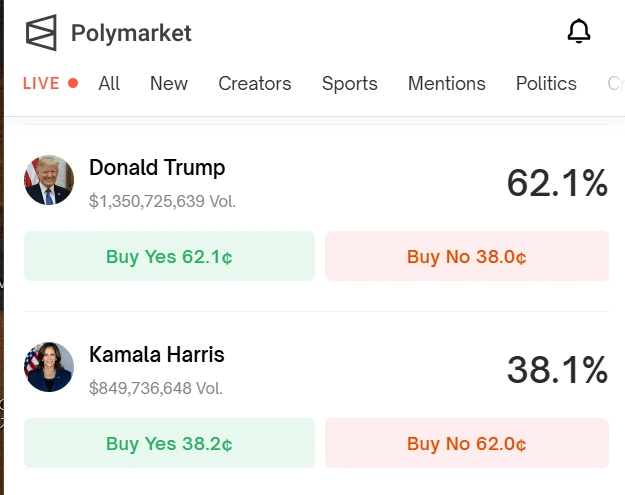Open the Kamala Harris market title
Viewport: 625px width, 495px height.
click(x=157, y=355)
